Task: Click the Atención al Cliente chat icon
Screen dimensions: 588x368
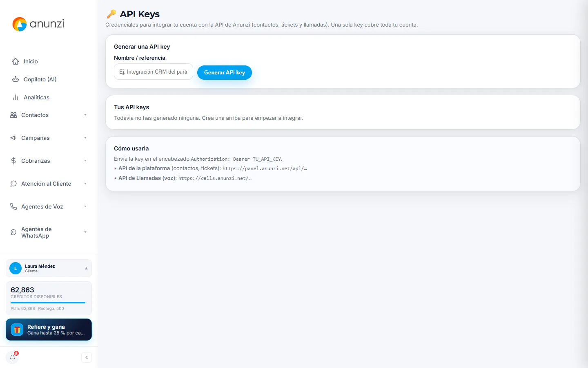Action: 13,184
